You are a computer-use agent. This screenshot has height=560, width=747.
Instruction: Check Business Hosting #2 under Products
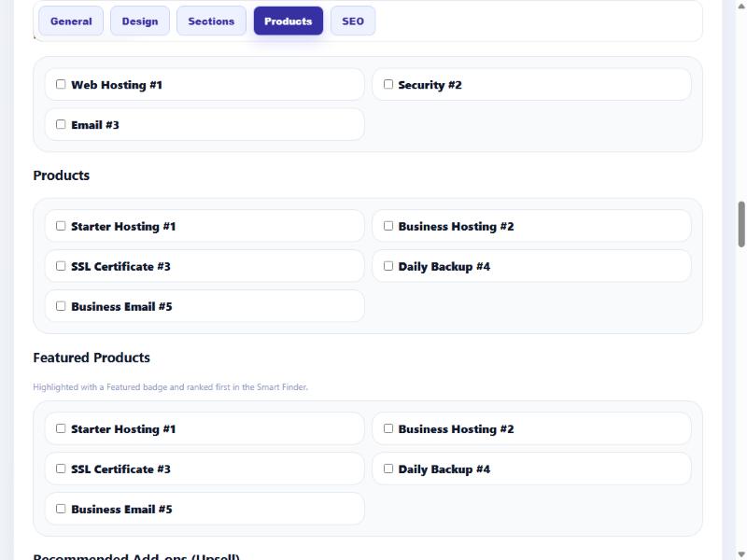388,226
